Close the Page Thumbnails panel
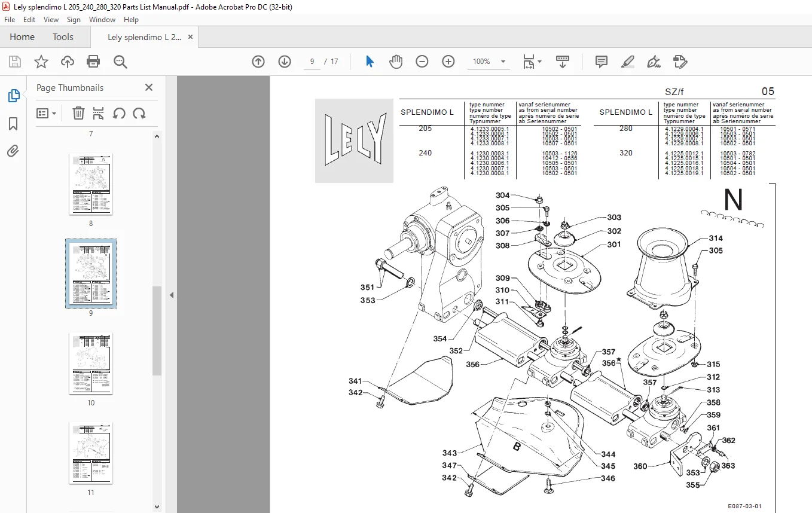This screenshot has height=513, width=812. point(149,87)
